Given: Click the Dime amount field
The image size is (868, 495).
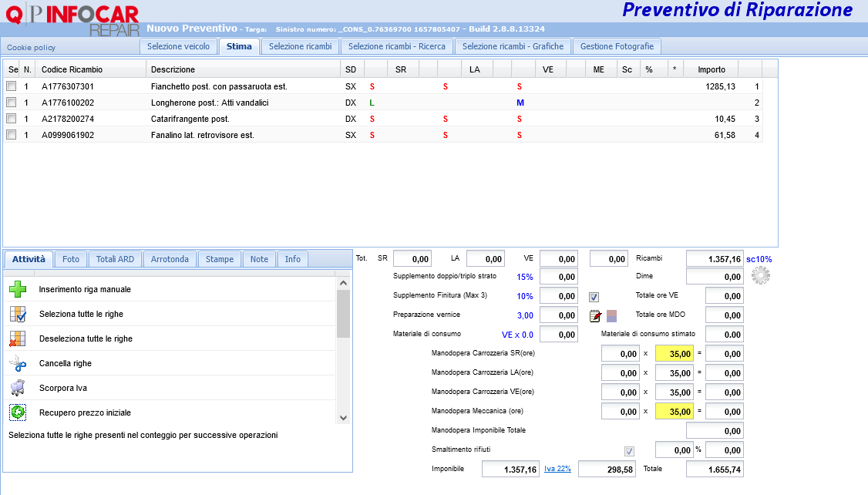Looking at the screenshot, I should [715, 277].
